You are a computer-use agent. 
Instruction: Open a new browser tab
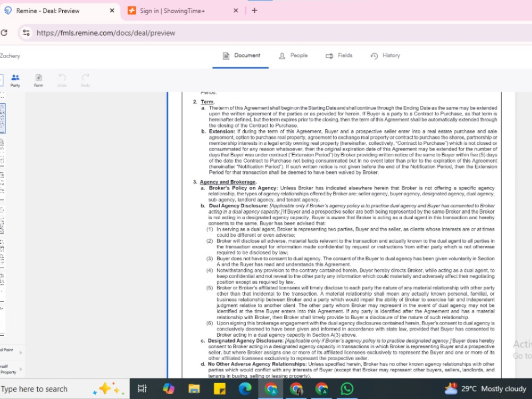pyautogui.click(x=254, y=11)
